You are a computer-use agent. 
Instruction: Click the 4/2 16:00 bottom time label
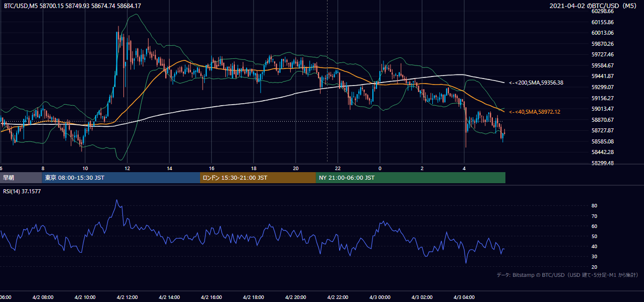point(212,297)
